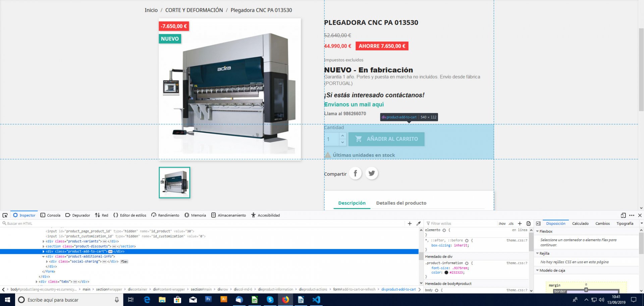Open File Explorer from the taskbar
The image size is (644, 306).
pos(162,300)
